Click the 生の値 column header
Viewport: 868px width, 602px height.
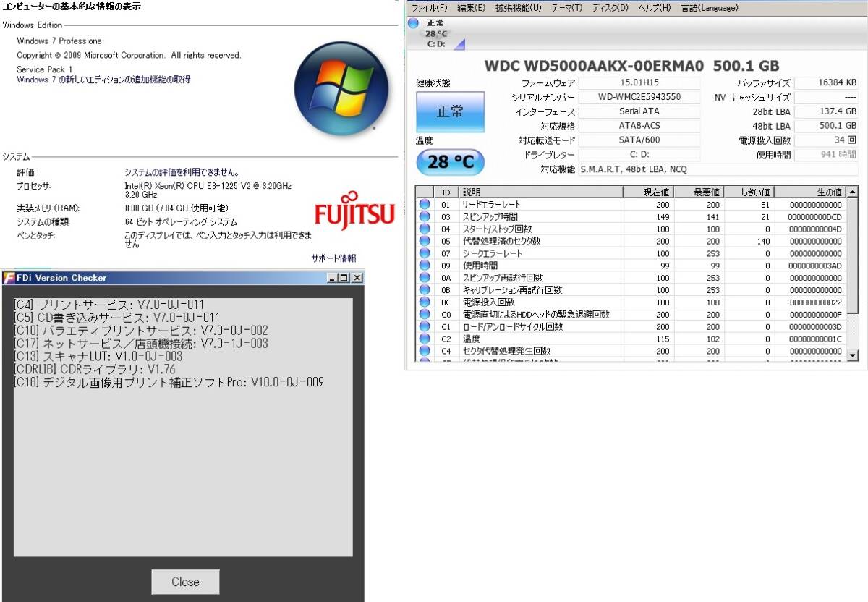(810, 192)
